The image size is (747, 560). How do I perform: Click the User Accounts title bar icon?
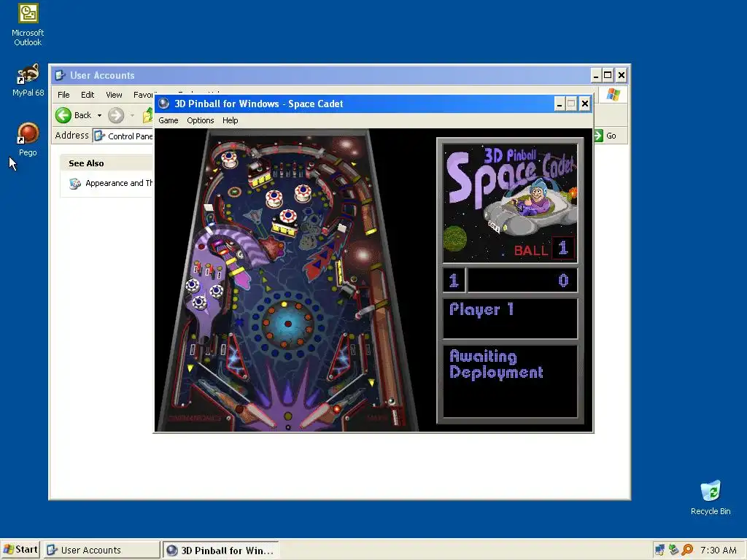(60, 75)
